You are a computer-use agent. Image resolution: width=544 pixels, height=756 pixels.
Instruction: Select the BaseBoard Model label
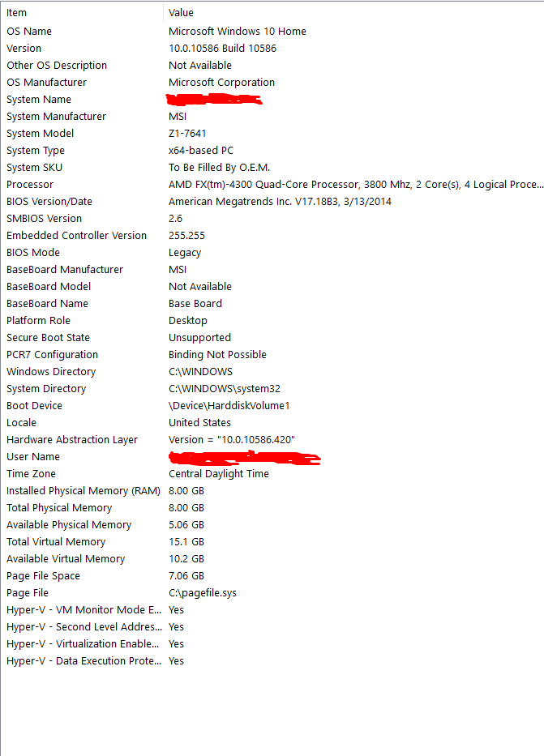pos(48,286)
